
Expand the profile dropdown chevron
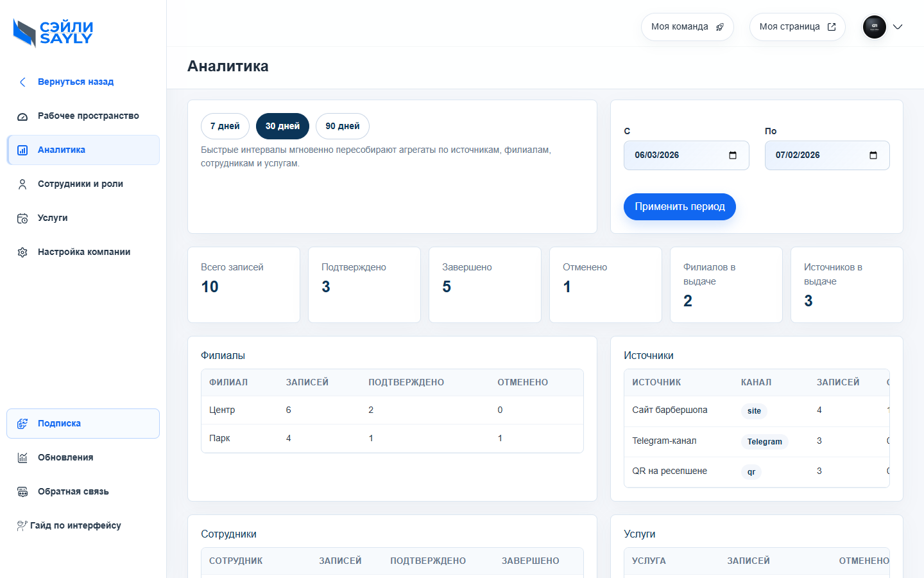[898, 27]
